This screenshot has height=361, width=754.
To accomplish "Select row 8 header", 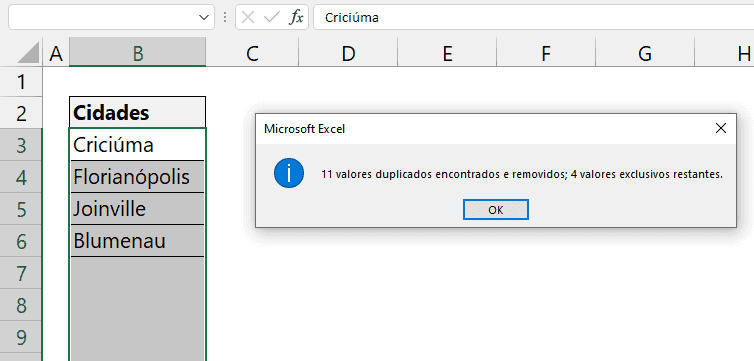I will click(x=21, y=305).
